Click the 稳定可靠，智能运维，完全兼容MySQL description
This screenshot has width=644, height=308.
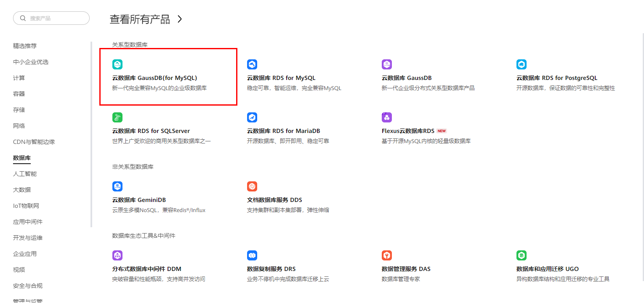(294, 88)
